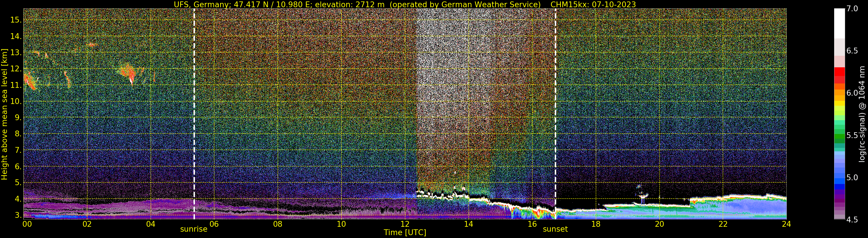The width and height of the screenshot is (868, 238).
Task: Click the time axis tick label '24'
Action: pos(786,224)
